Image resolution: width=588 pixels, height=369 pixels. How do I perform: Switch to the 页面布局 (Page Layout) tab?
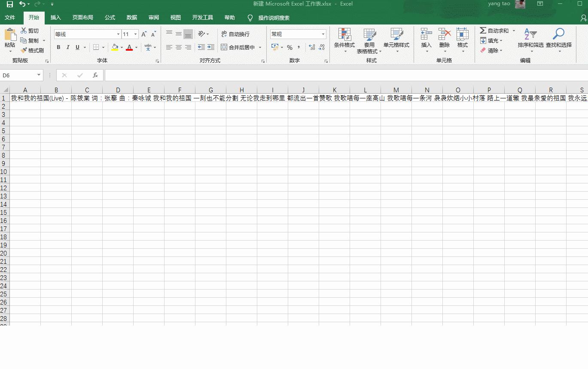pos(83,18)
